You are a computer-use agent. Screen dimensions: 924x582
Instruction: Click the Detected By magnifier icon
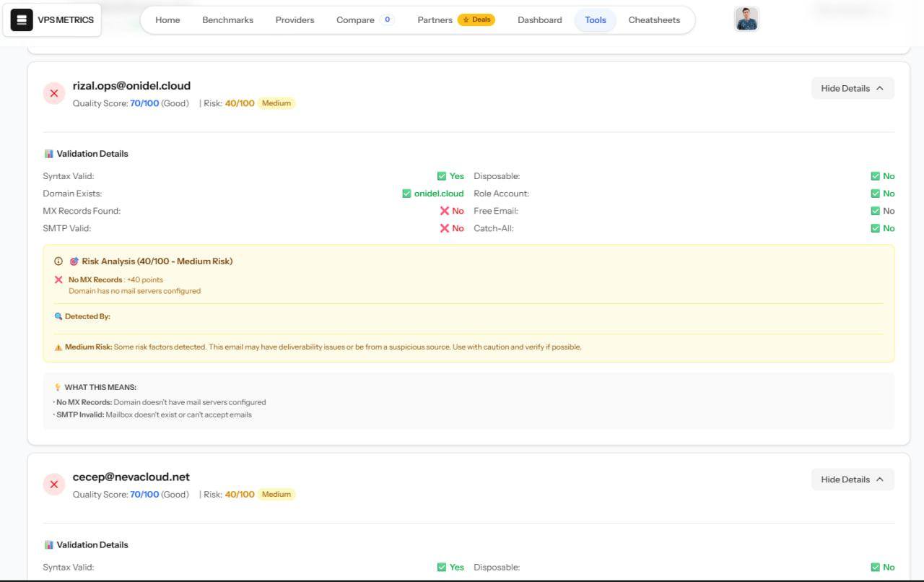(58, 316)
